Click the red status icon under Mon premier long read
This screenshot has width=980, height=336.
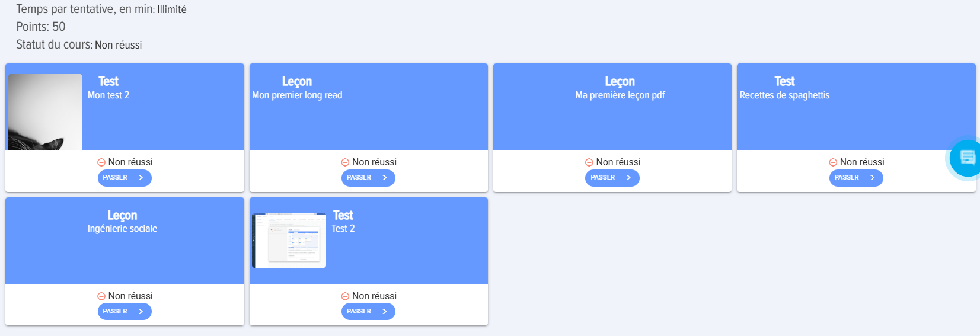345,162
